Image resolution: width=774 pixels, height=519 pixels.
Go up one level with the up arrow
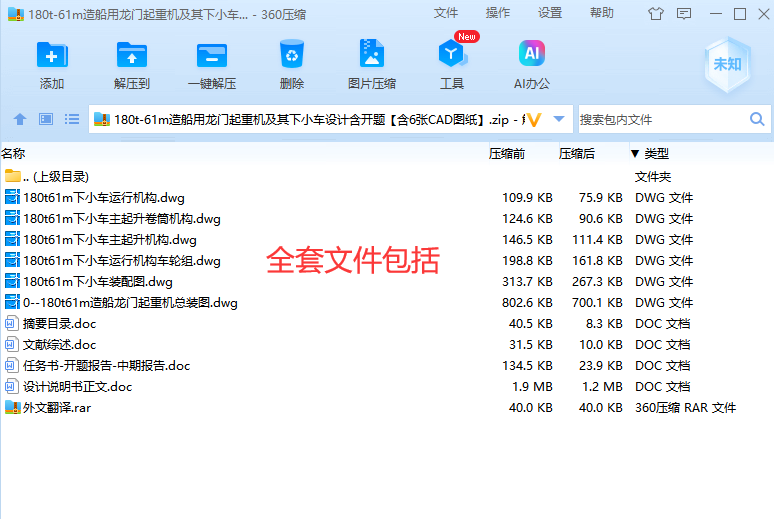click(x=20, y=119)
